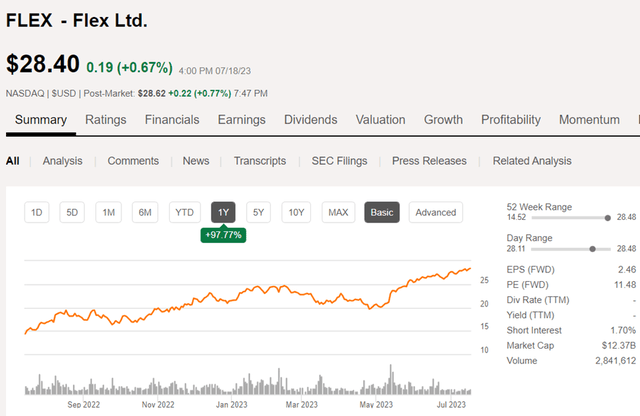Open Press Releases filter
Viewport: 640px width, 416px height.
[x=429, y=161]
